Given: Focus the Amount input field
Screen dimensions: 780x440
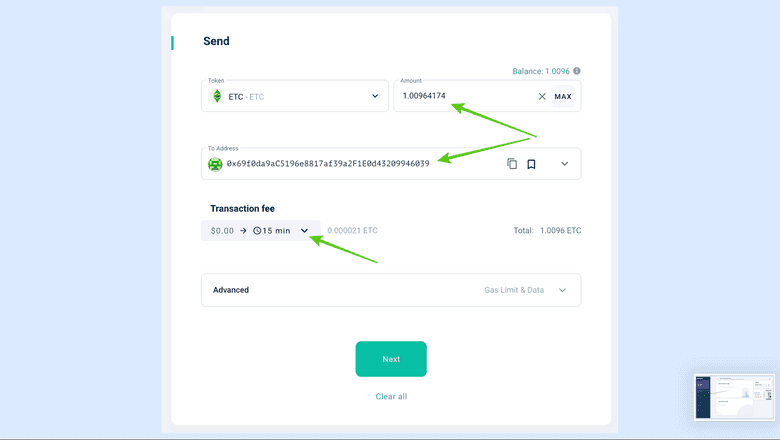Looking at the screenshot, I should (460, 97).
